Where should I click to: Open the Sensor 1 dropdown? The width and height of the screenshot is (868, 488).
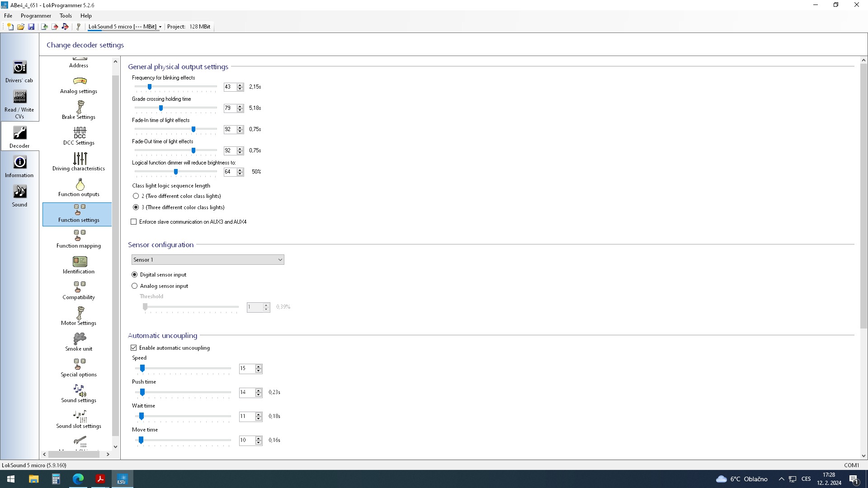[208, 260]
